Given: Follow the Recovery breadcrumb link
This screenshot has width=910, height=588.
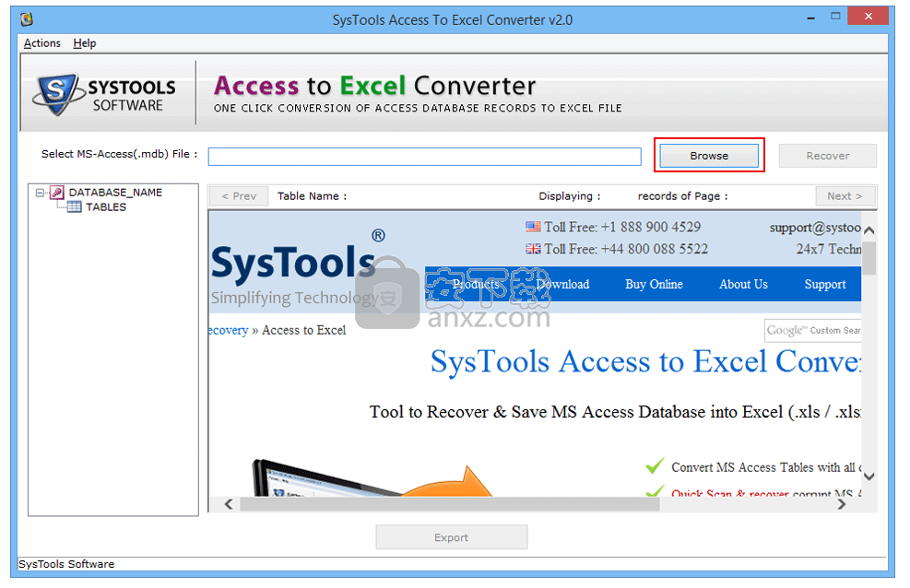Looking at the screenshot, I should click(229, 330).
